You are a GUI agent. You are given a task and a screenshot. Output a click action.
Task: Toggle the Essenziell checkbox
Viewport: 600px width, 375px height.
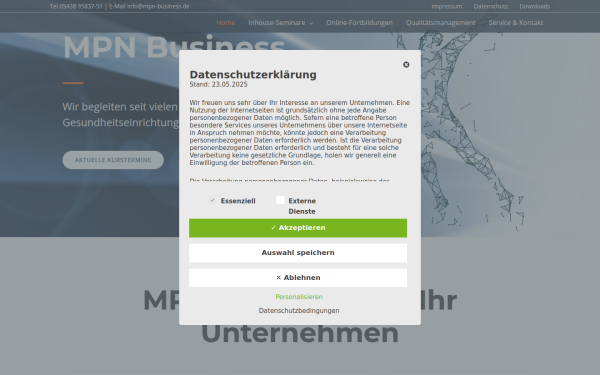pos(212,200)
